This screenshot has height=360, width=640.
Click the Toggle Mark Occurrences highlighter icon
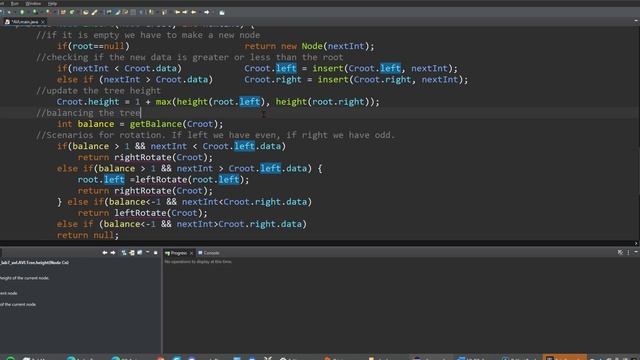[x=117, y=12]
